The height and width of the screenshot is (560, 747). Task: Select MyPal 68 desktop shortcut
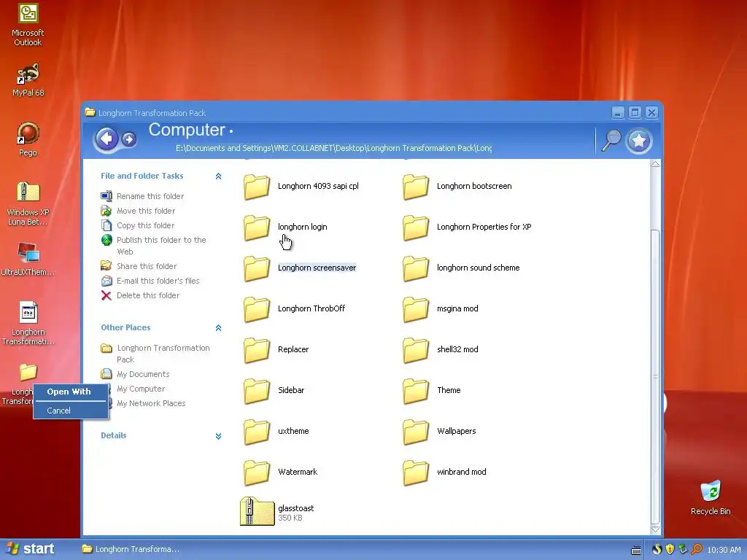tap(28, 79)
